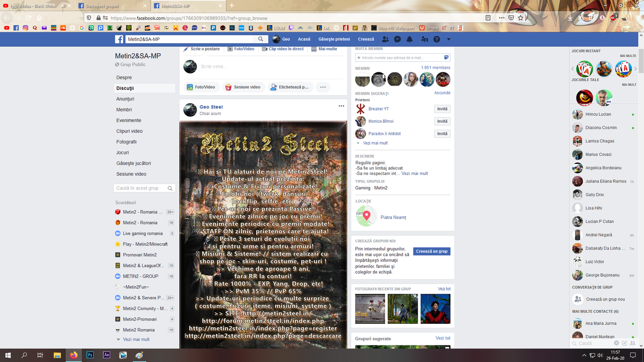Open the 1.951 members link

tap(436, 67)
